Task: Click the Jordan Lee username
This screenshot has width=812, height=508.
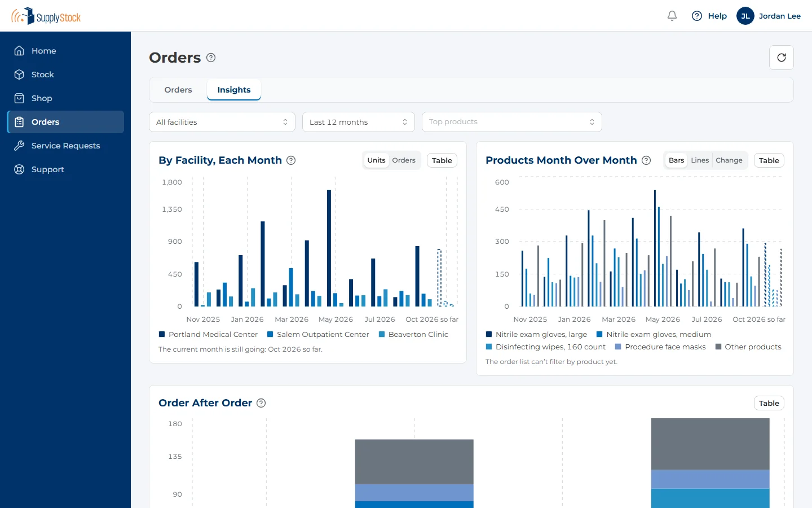Action: pos(780,16)
